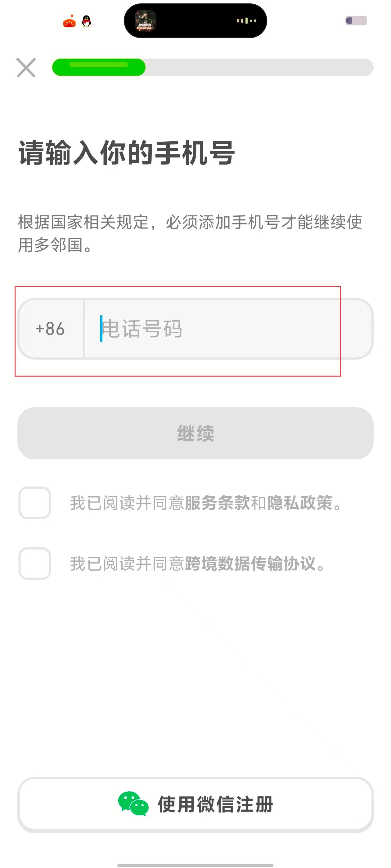Image resolution: width=391 pixels, height=868 pixels.
Task: Tap the audio waveform indicator in Dynamic Island
Action: 246,21
